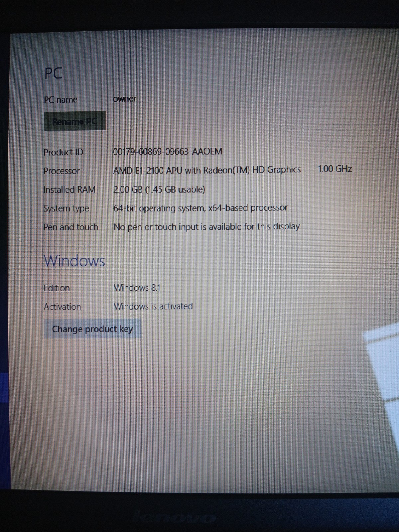Click the 'Activation' label
This screenshot has height=532, width=399.
coord(63,306)
